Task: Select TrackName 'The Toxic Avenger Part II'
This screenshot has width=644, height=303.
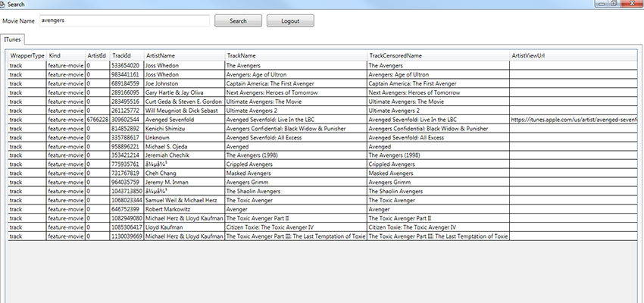Action: coord(295,218)
